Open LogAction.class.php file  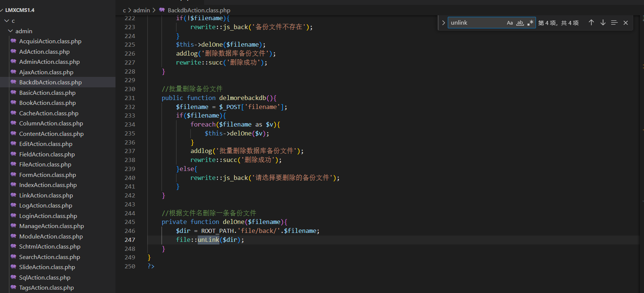pos(46,206)
